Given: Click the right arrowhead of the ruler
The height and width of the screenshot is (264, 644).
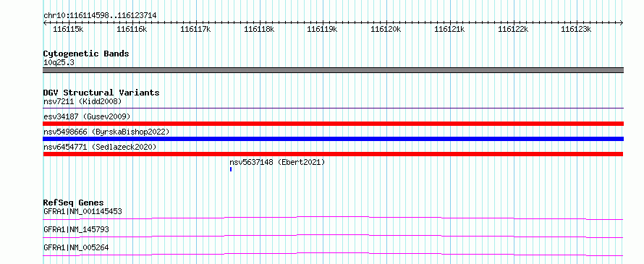Looking at the screenshot, I should point(622,22).
